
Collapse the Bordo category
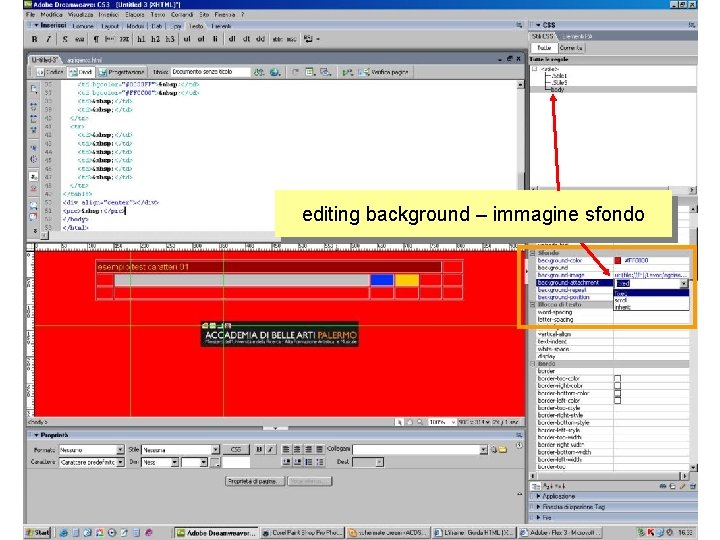coord(533,364)
